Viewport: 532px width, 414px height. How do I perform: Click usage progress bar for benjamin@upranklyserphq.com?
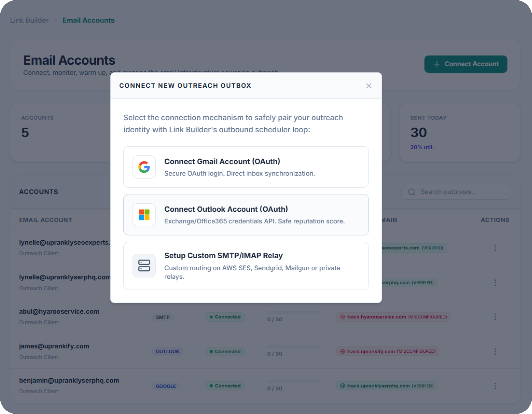tap(293, 381)
